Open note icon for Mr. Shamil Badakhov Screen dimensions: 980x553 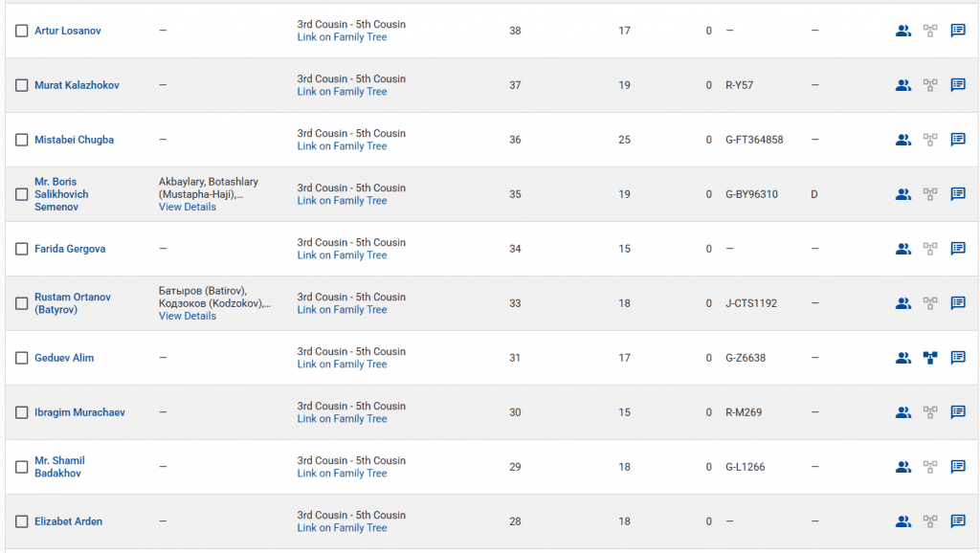(958, 467)
